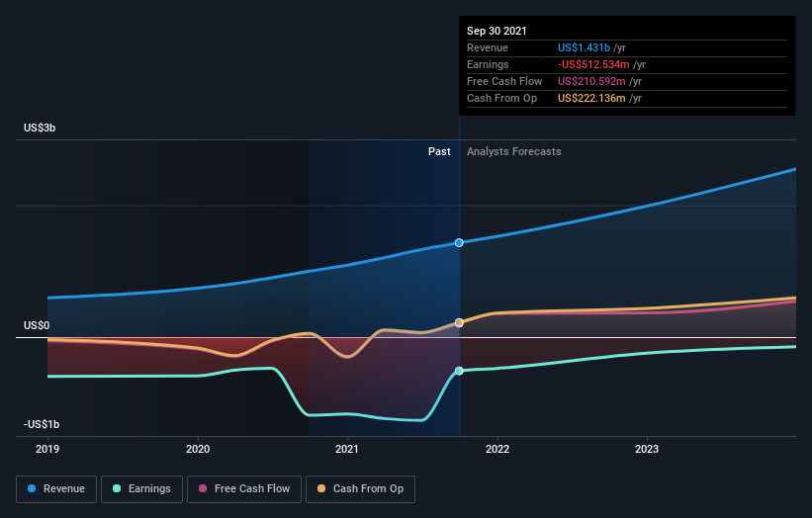
Task: Toggle the Revenue legend button
Action: coord(56,489)
